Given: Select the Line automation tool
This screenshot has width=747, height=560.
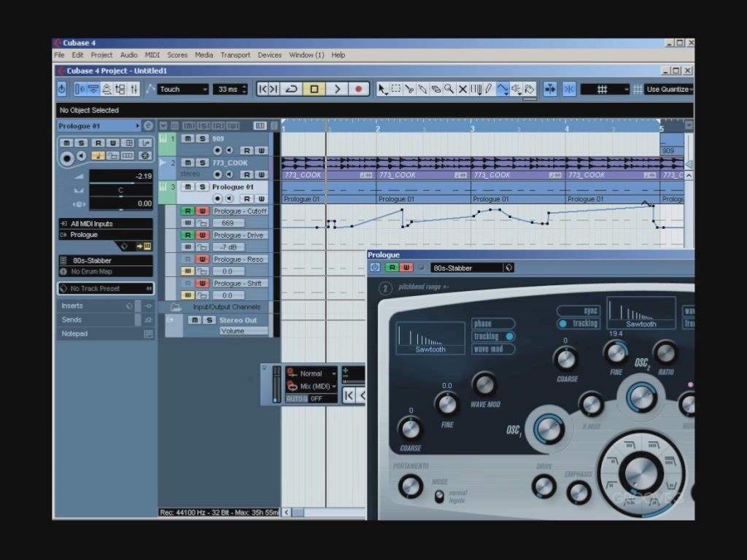Looking at the screenshot, I should (502, 89).
